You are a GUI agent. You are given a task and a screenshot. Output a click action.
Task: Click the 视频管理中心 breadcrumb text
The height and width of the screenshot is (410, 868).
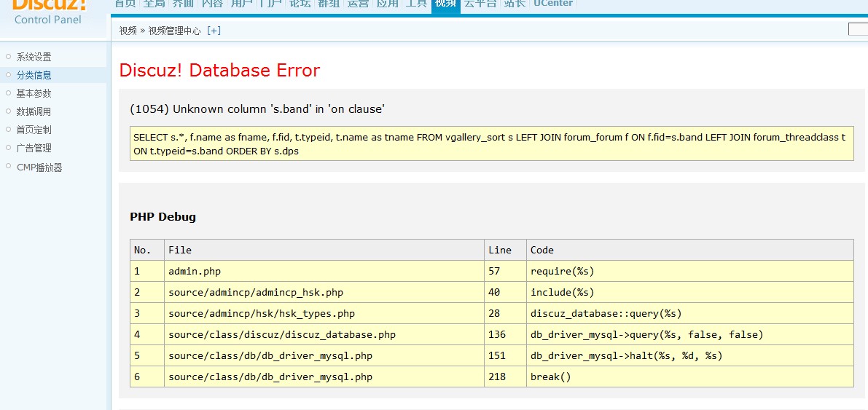click(174, 31)
